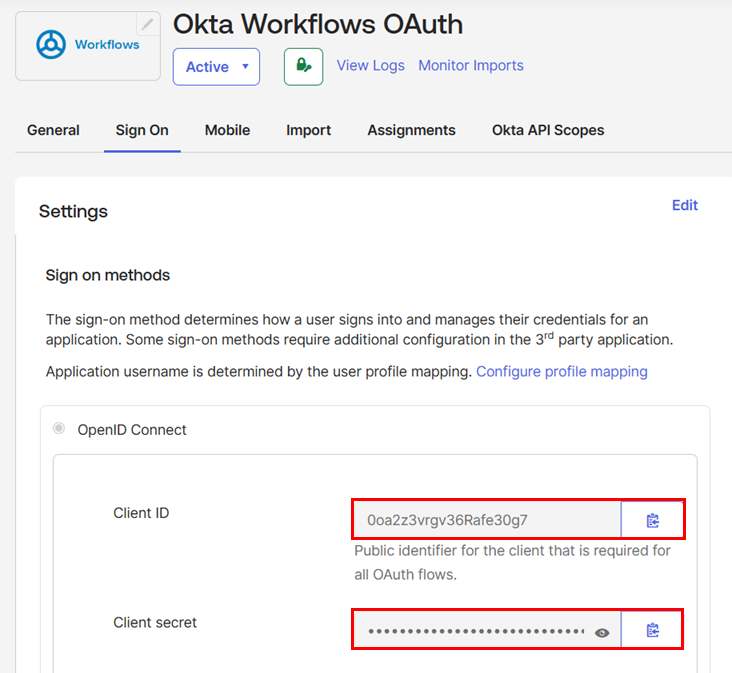Open the Configure profile mapping link
732x673 pixels.
561,371
